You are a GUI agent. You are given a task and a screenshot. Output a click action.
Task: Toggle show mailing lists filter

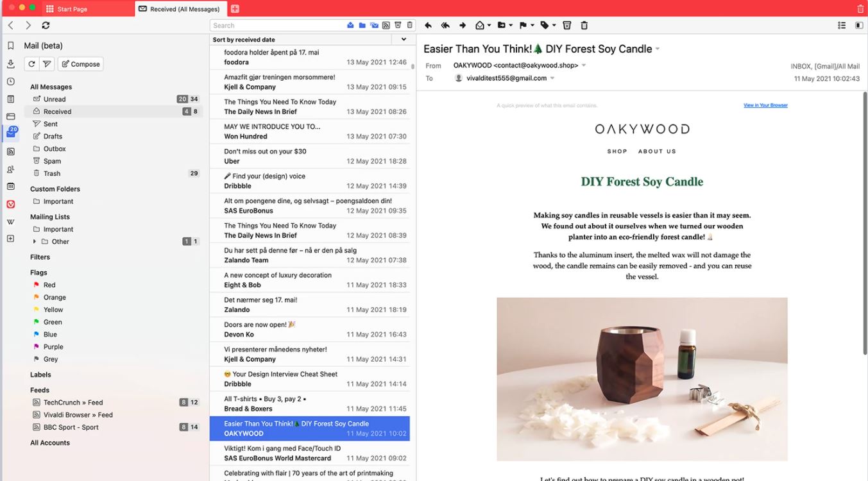click(374, 26)
